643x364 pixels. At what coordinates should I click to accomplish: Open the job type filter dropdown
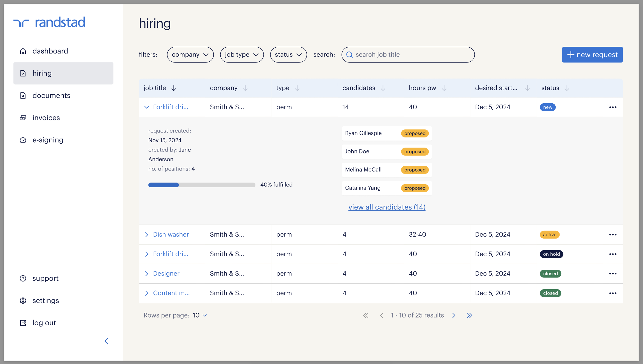242,55
